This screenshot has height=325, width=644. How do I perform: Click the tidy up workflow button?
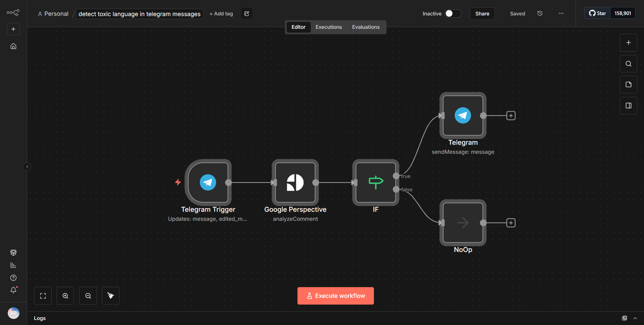[111, 296]
